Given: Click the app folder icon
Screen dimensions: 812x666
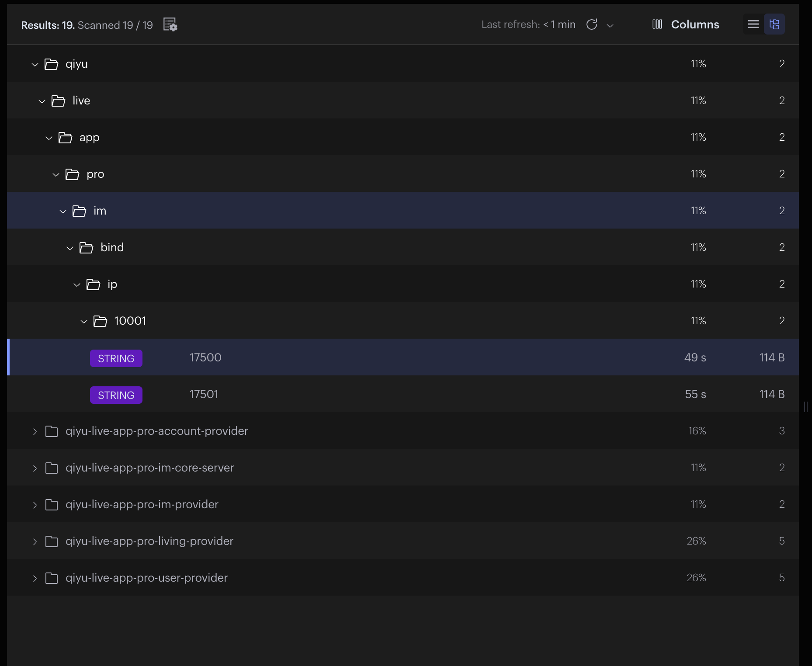Looking at the screenshot, I should coord(65,138).
